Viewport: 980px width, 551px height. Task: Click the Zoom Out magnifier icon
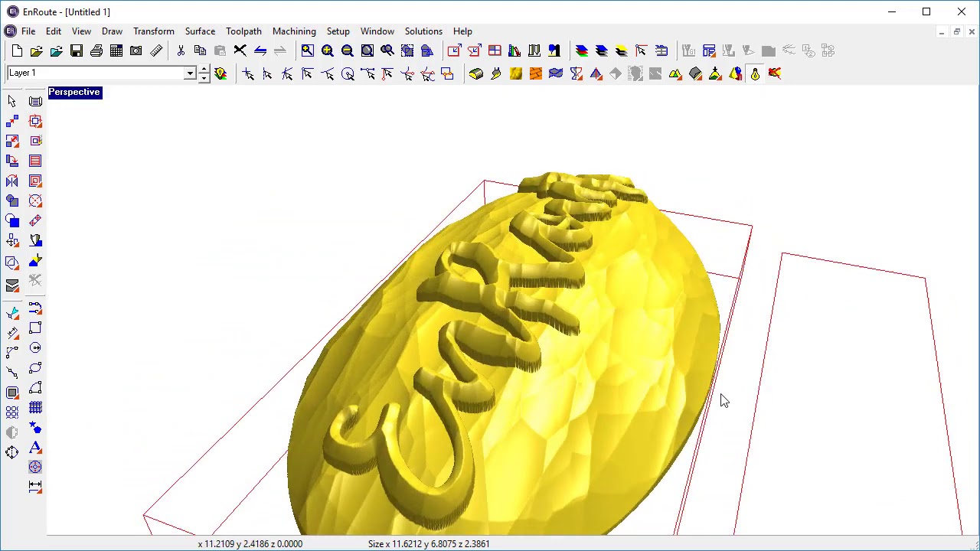click(348, 51)
